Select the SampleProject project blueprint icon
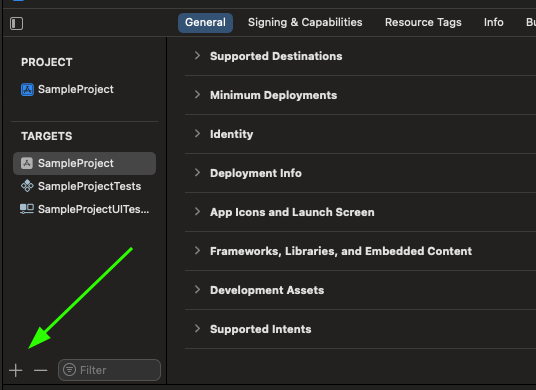The width and height of the screenshot is (536, 390). click(27, 90)
